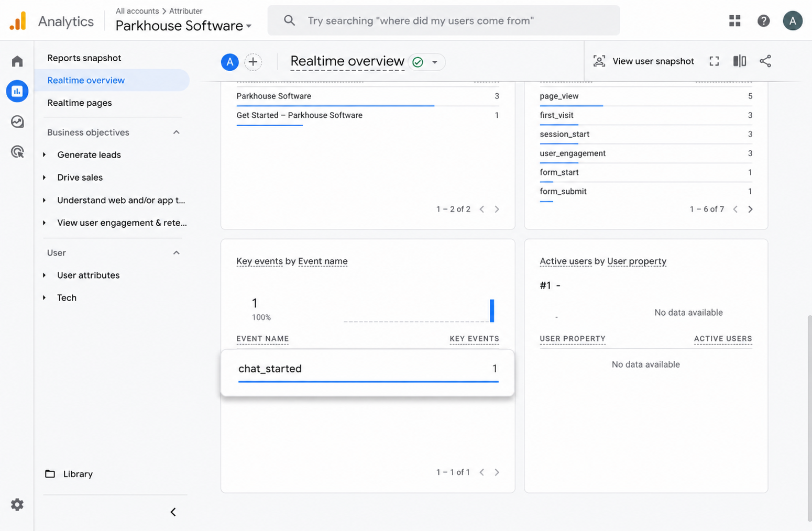
Task: Go to next page of key events card
Action: 497,472
